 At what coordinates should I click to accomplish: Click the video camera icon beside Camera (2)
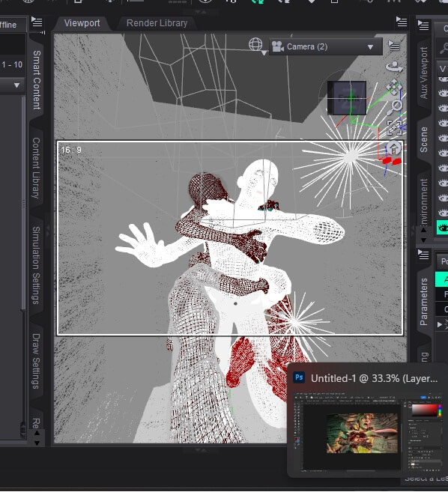click(x=278, y=46)
